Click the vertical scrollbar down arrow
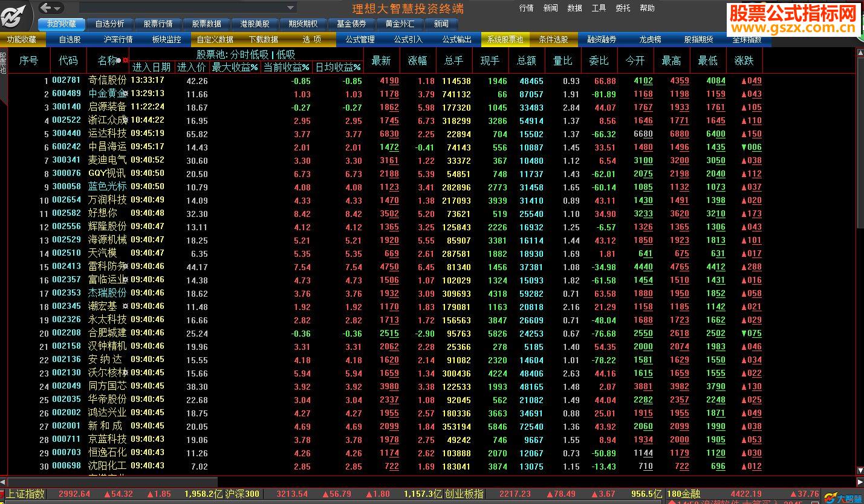The width and height of the screenshot is (864, 504). click(x=860, y=471)
